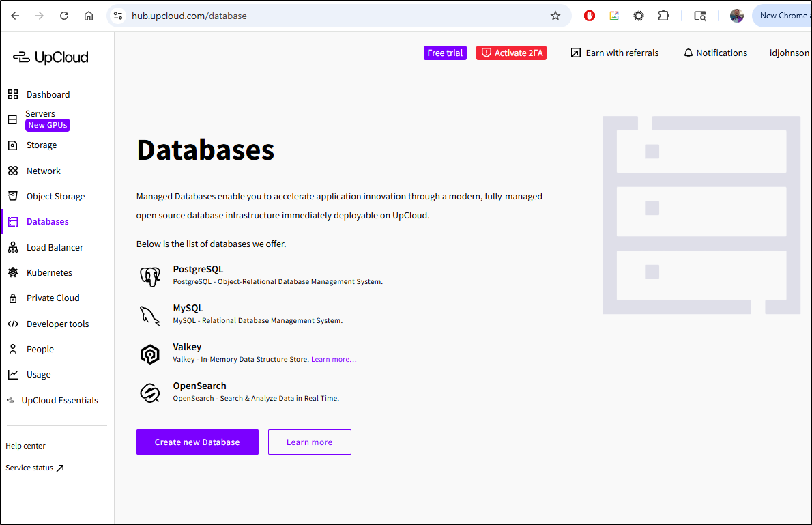Click the Activate 2FA red badge

[x=511, y=53]
